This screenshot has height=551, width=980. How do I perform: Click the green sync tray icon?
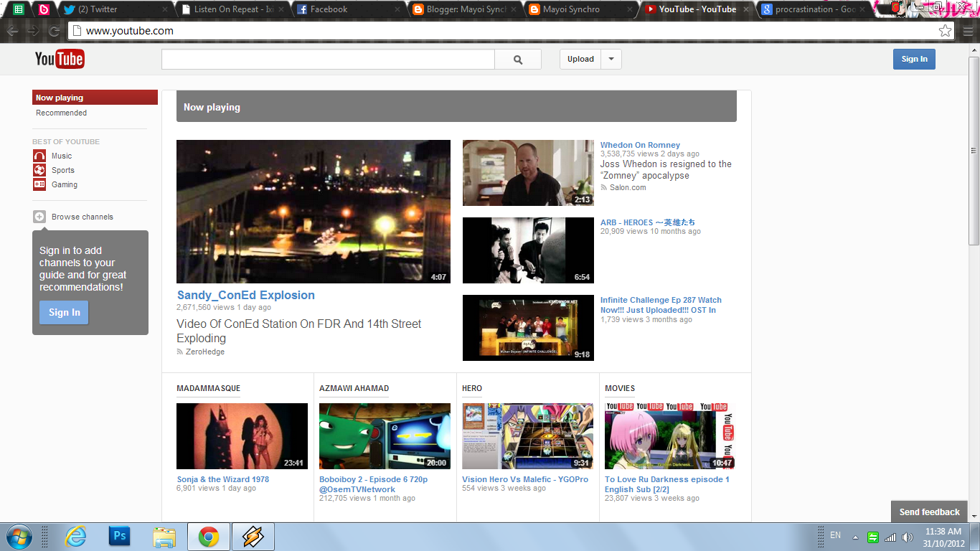point(873,537)
